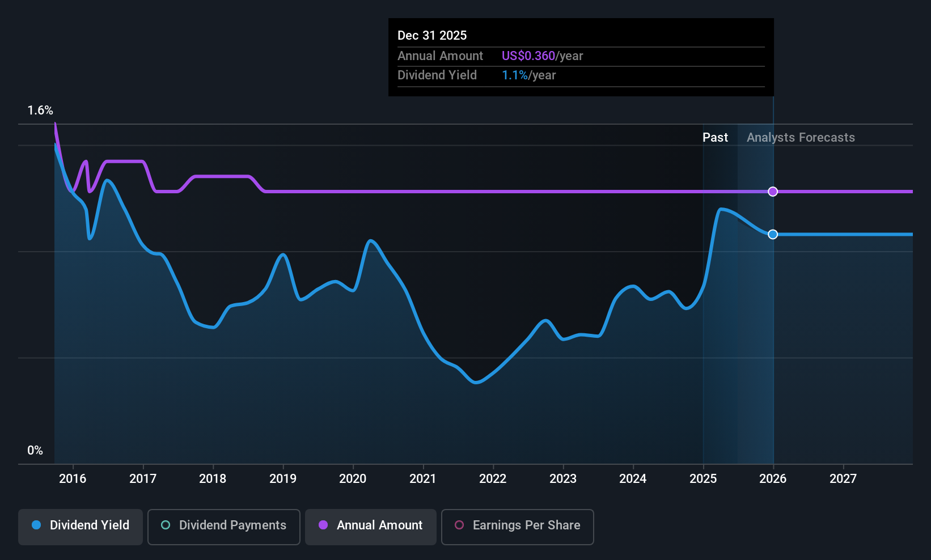Click the Analysts Forecasts label
Screen dimensions: 931x560
[x=801, y=137]
